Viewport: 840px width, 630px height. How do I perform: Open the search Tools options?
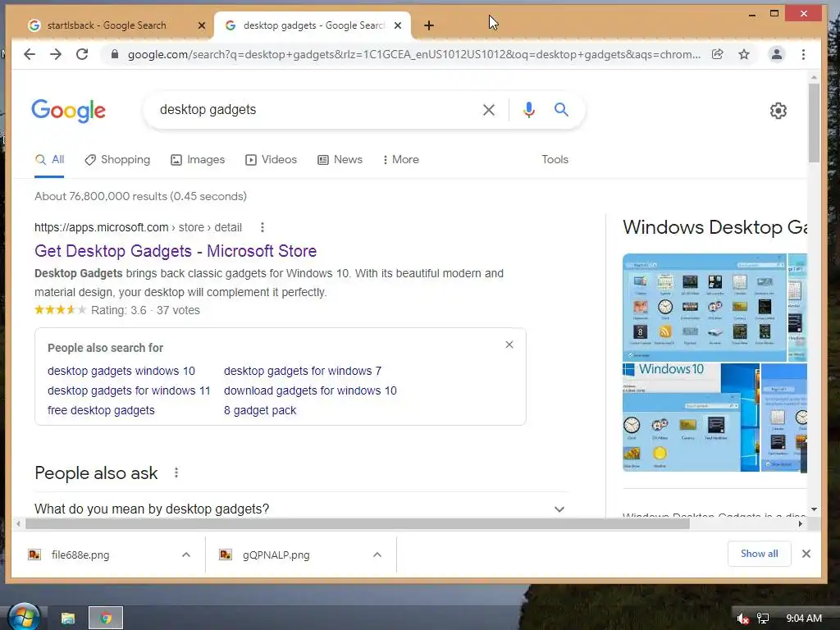[x=555, y=160]
